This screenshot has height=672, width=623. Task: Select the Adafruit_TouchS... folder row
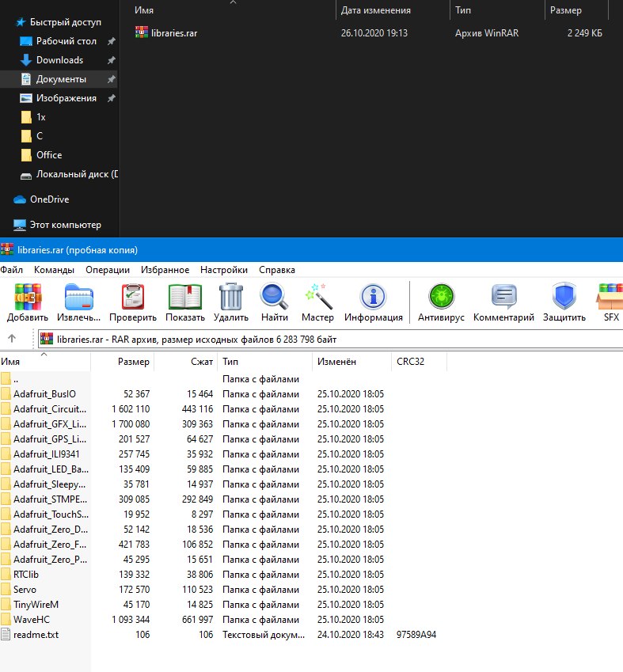(x=223, y=514)
